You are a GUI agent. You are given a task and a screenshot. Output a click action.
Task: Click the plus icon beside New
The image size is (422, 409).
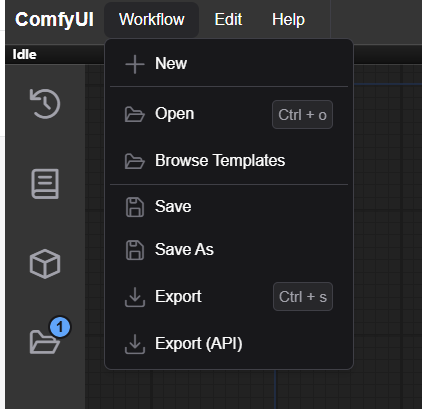[x=135, y=64]
